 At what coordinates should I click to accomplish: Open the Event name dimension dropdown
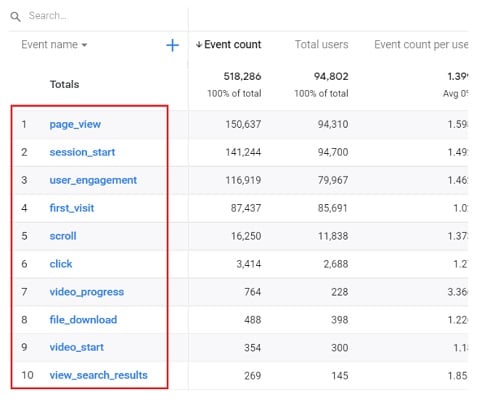(x=54, y=44)
